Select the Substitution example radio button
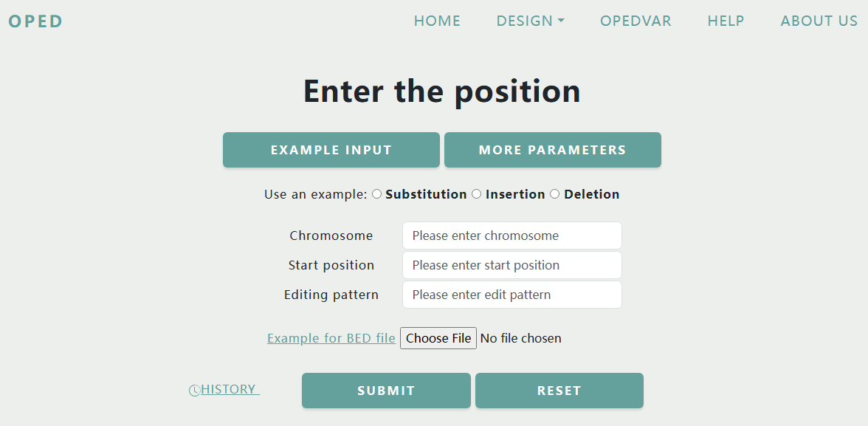 point(377,194)
